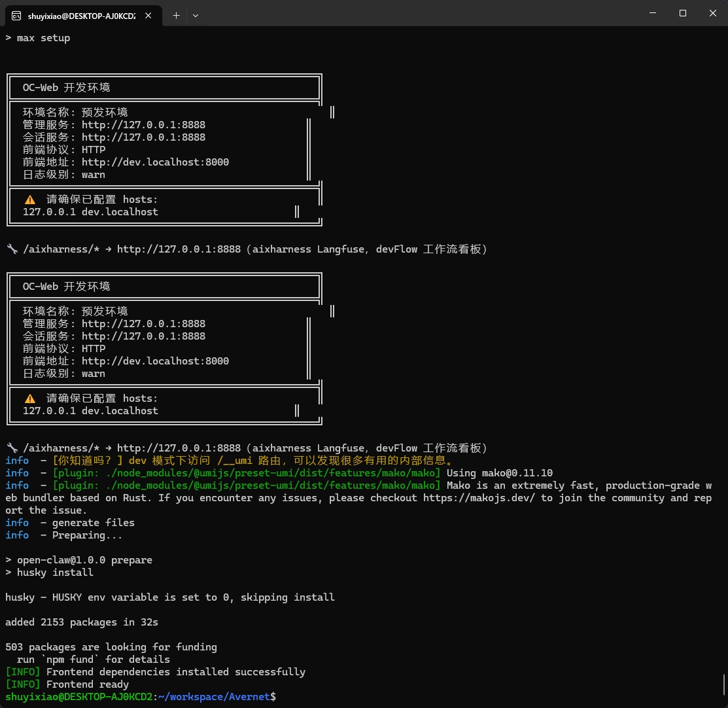Viewport: 728px width, 708px height.
Task: Click the 'max setup' command line
Action: pyautogui.click(x=37, y=38)
